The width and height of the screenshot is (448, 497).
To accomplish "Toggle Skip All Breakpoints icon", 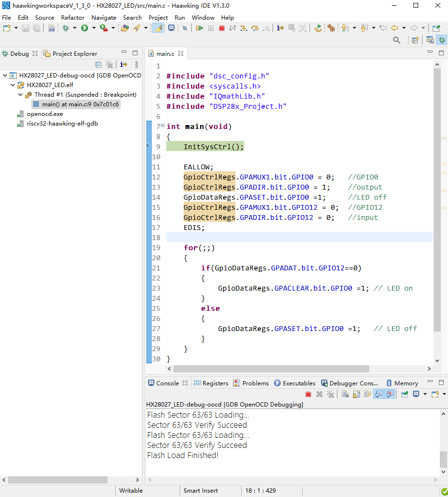I will pyautogui.click(x=185, y=28).
